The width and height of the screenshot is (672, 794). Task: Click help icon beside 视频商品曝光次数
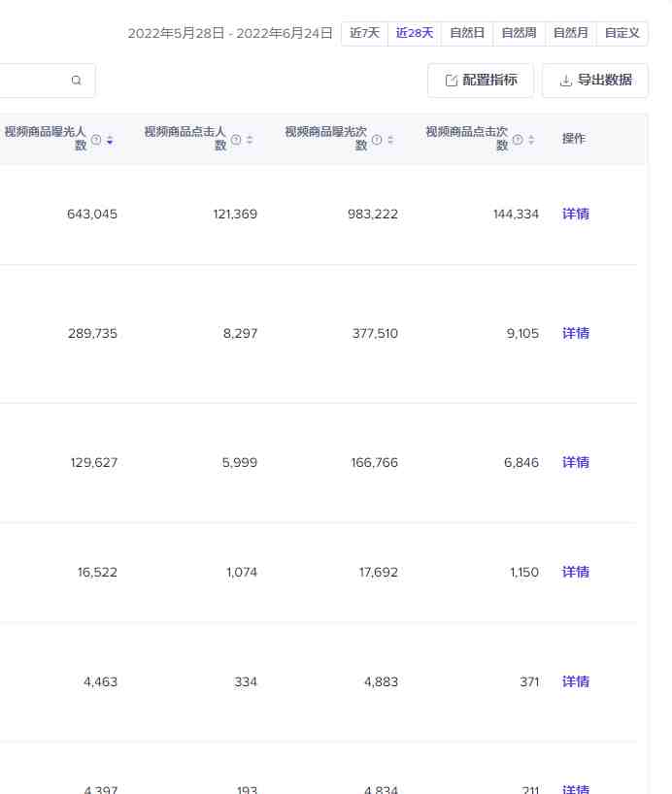pyautogui.click(x=377, y=140)
